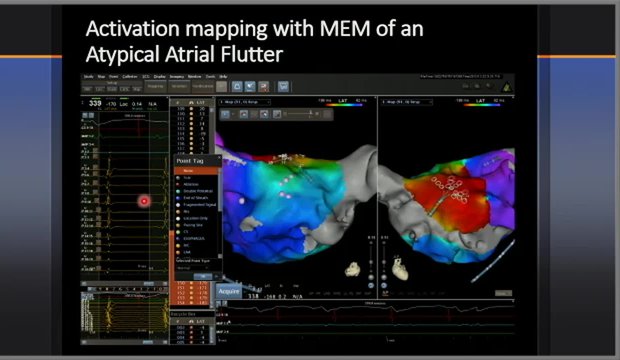Click the catheter icon beside the lock
The width and height of the screenshot is (620, 360).
click(x=250, y=86)
